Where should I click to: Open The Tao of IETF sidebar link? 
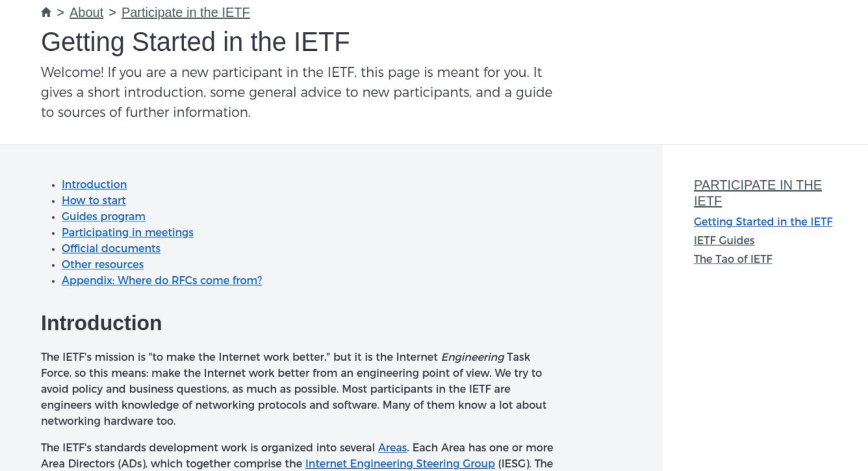point(733,259)
